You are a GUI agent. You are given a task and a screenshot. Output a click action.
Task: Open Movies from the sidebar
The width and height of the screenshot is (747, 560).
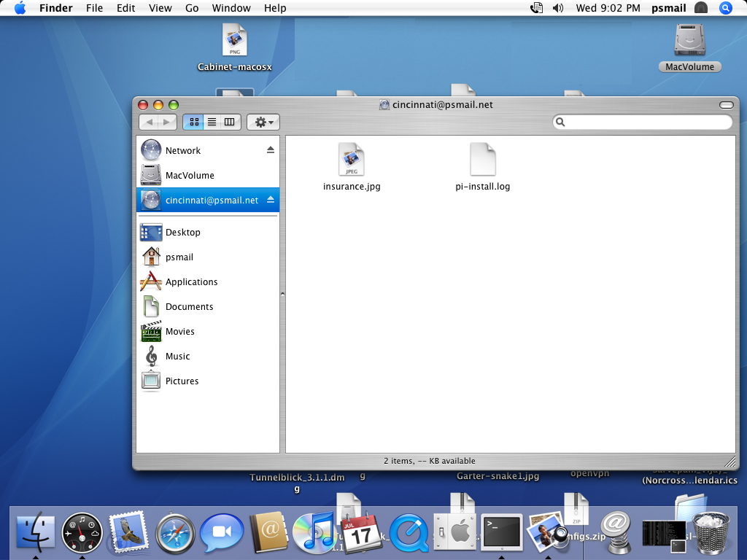(208, 332)
